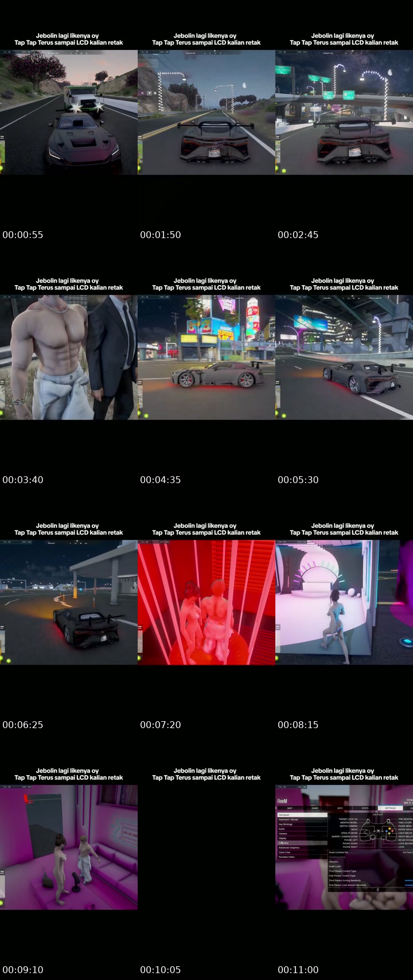The height and width of the screenshot is (980, 413).
Task: Select the Show Controls For option
Action: [x=371, y=852]
